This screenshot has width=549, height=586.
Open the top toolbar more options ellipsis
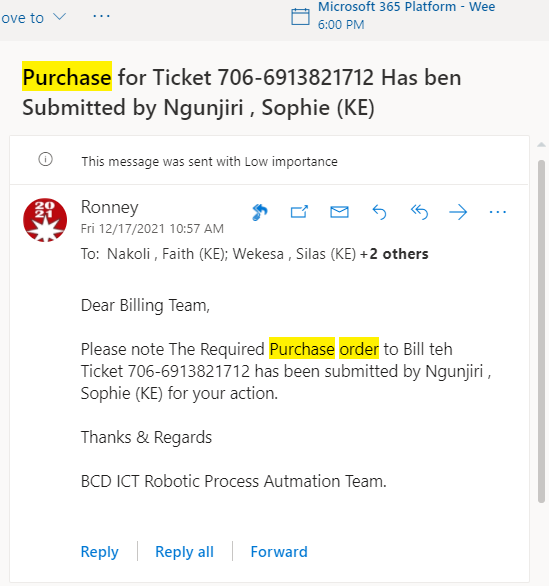101,16
